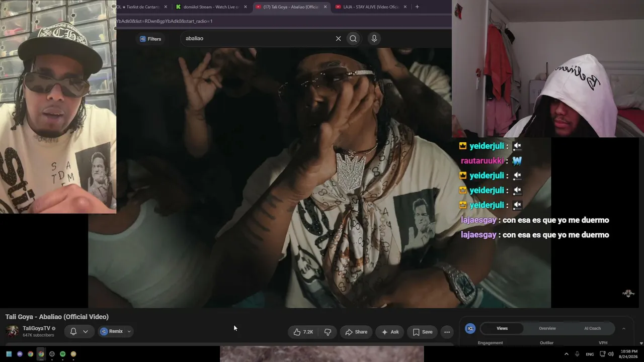Open the LAJA - STAY ALIVE tab
Image resolution: width=644 pixels, height=362 pixels.
pos(371,7)
